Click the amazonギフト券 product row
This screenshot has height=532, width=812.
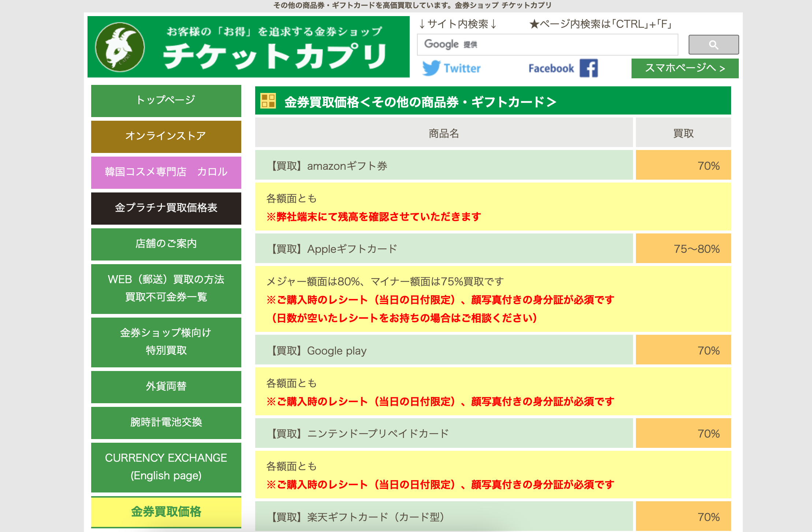click(x=443, y=166)
